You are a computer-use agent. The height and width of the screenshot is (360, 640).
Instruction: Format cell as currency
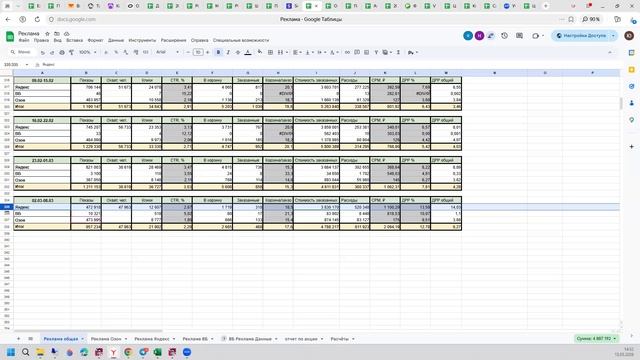point(106,52)
